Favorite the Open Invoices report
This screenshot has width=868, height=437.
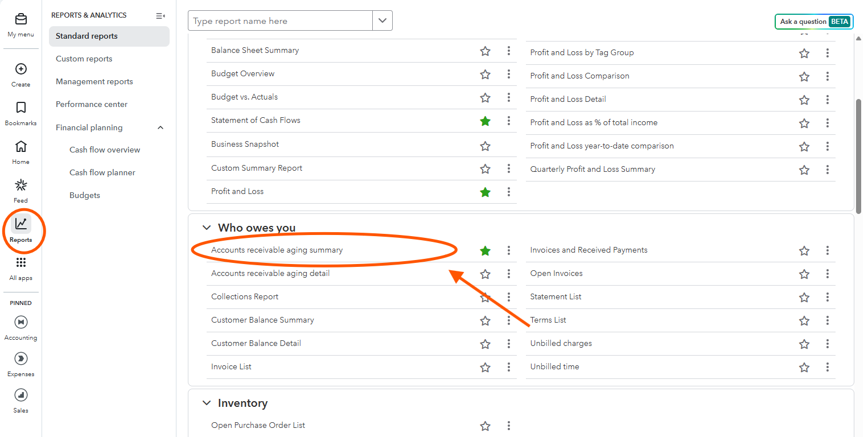point(804,274)
